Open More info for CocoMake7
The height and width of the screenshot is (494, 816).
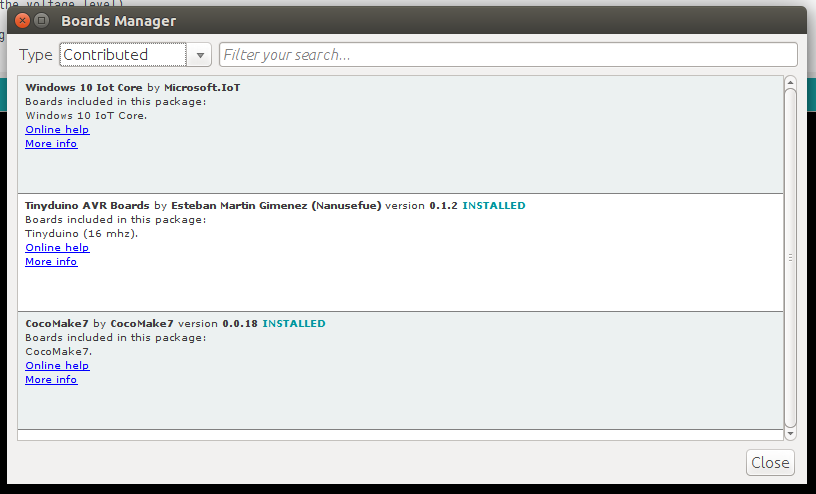[x=51, y=380]
